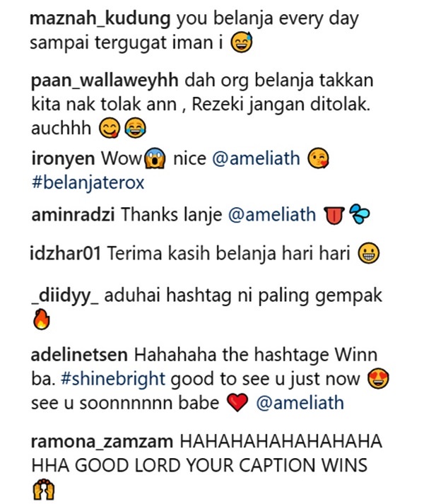Open the #shinebright hashtag
This screenshot has width=424, height=504.
(113, 379)
